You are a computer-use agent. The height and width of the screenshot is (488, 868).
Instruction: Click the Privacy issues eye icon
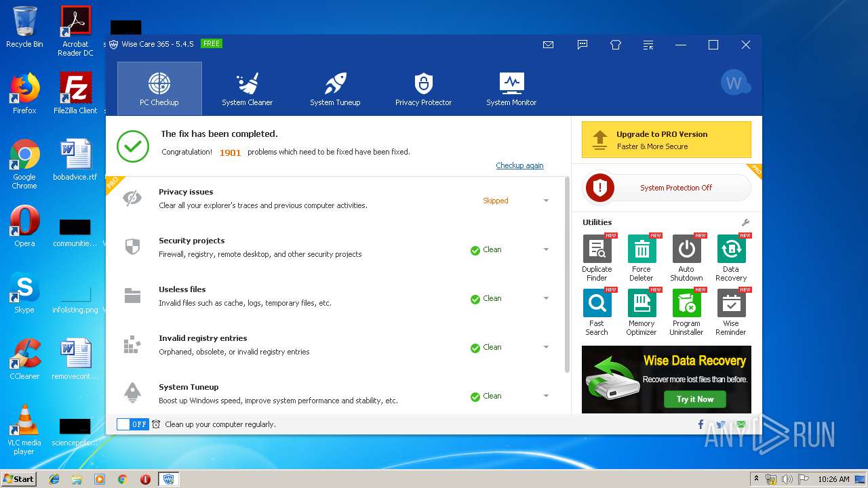pyautogui.click(x=132, y=198)
